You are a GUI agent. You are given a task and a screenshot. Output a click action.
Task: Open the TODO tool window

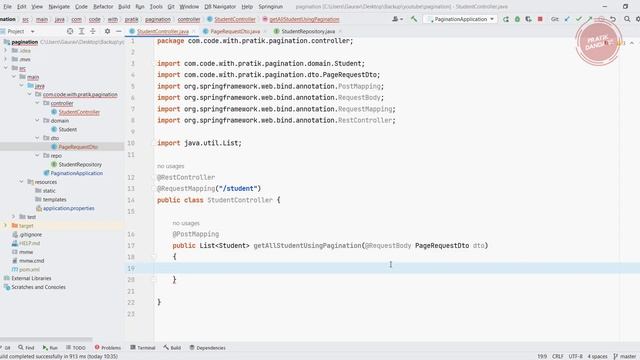76,348
